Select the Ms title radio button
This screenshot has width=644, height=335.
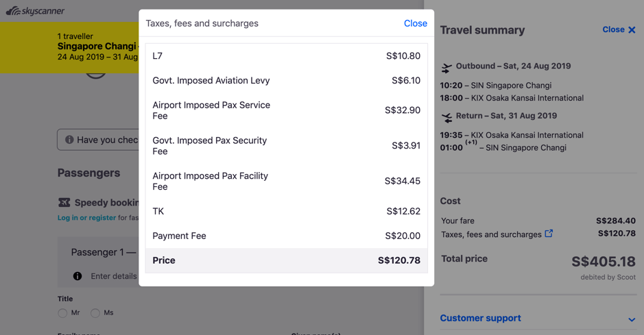95,313
